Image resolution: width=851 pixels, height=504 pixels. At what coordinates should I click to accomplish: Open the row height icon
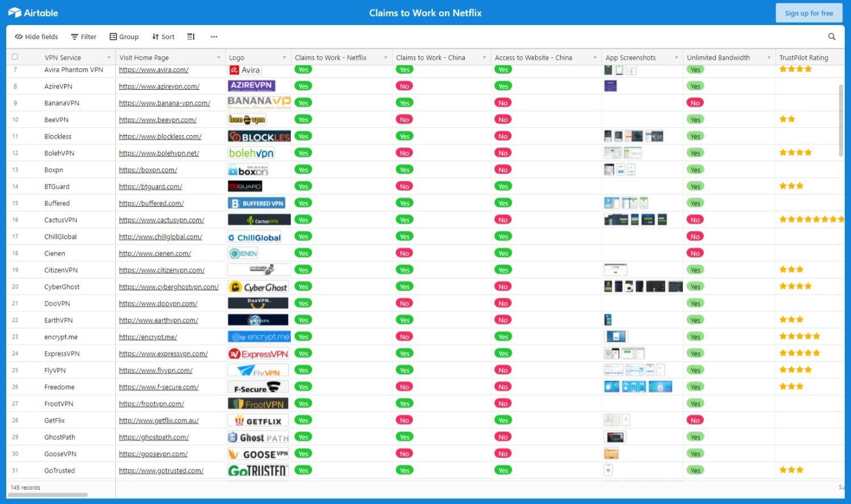(x=191, y=37)
